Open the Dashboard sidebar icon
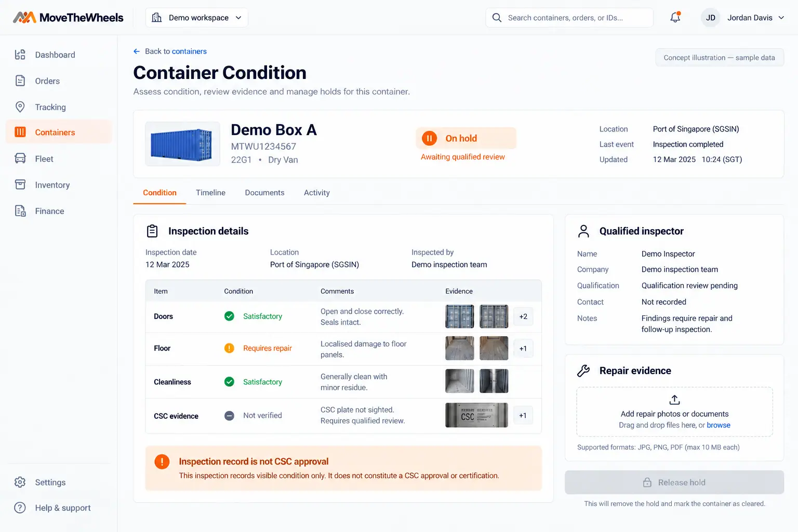The height and width of the screenshot is (532, 798). [x=20, y=55]
